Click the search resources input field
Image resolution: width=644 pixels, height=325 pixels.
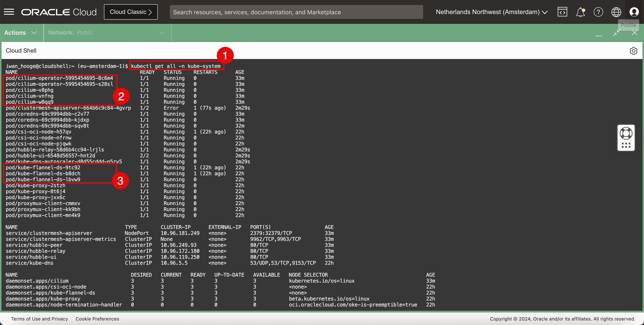[x=296, y=12]
